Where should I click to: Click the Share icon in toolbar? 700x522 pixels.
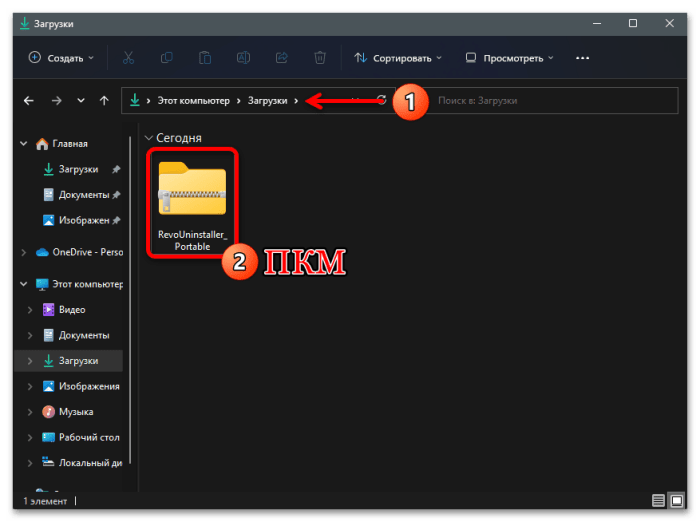(x=282, y=58)
